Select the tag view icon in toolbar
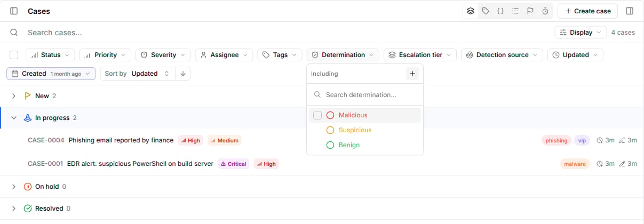The image size is (644, 224). pos(486,11)
